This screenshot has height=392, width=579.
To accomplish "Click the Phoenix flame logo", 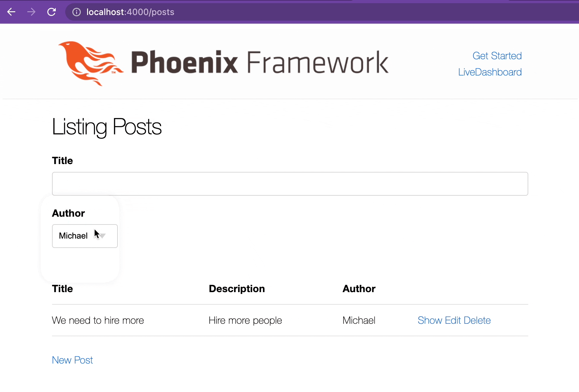I will coord(91,63).
